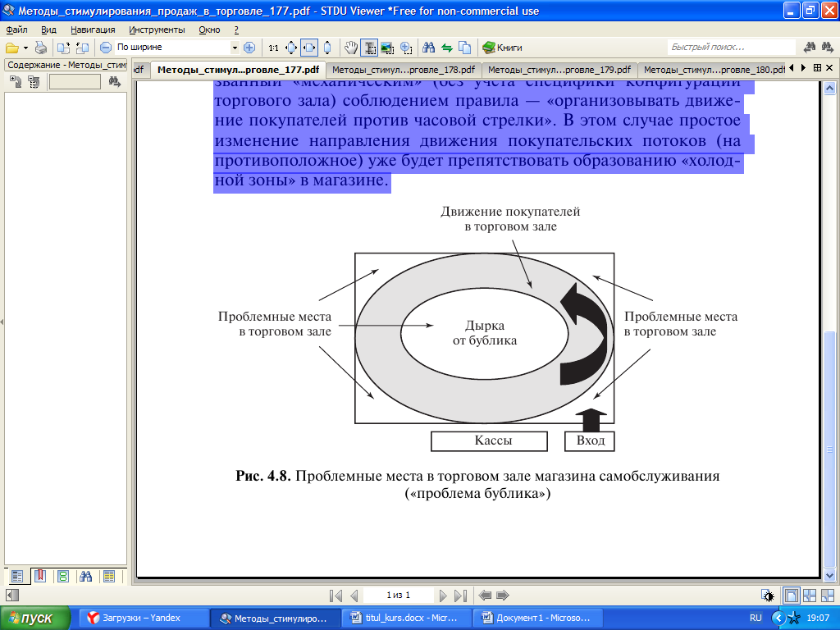840x630 pixels.
Task: Open the Навигация menu
Action: click(x=93, y=30)
